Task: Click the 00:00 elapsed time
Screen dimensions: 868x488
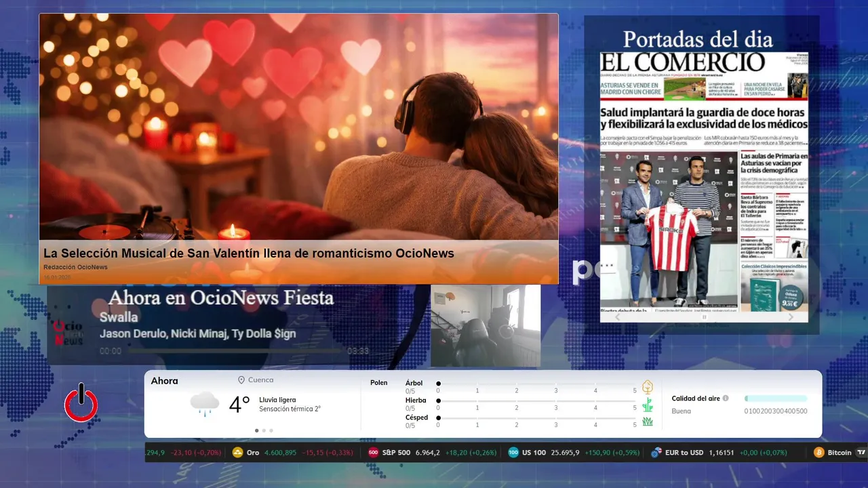Action: (x=111, y=351)
